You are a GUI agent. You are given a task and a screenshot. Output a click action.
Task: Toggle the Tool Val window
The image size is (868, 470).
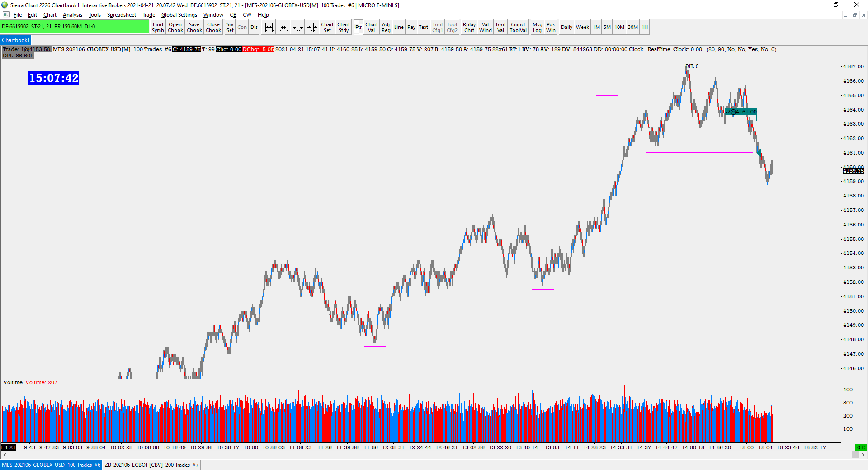click(x=500, y=27)
